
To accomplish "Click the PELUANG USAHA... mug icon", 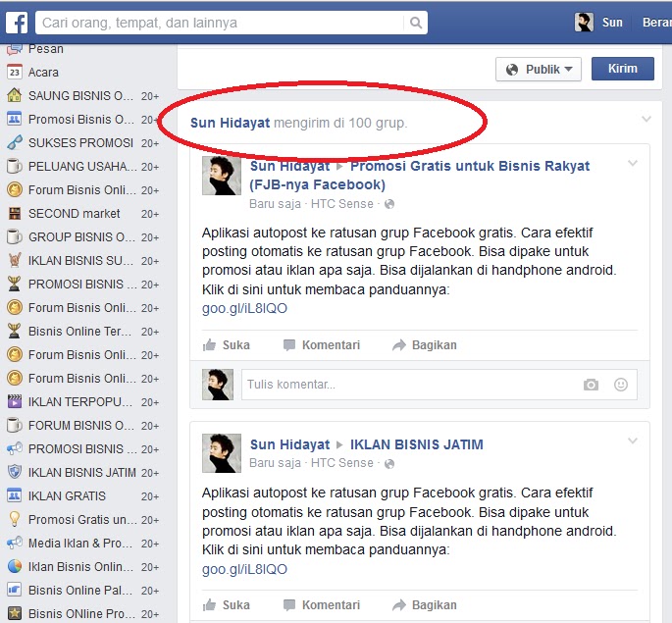I will 14,166.
